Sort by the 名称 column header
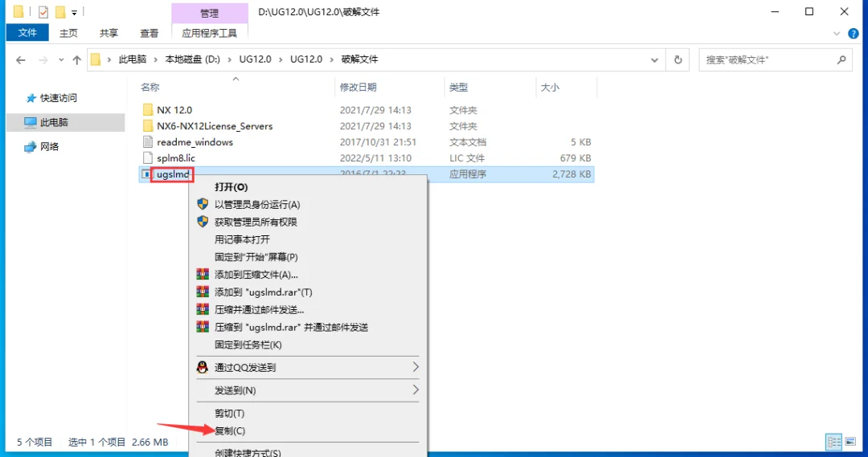Image resolution: width=868 pixels, height=457 pixels. [150, 88]
